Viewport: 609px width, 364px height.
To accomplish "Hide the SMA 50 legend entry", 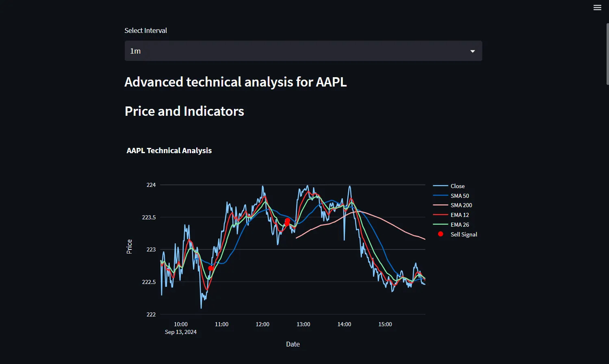I will tap(459, 196).
